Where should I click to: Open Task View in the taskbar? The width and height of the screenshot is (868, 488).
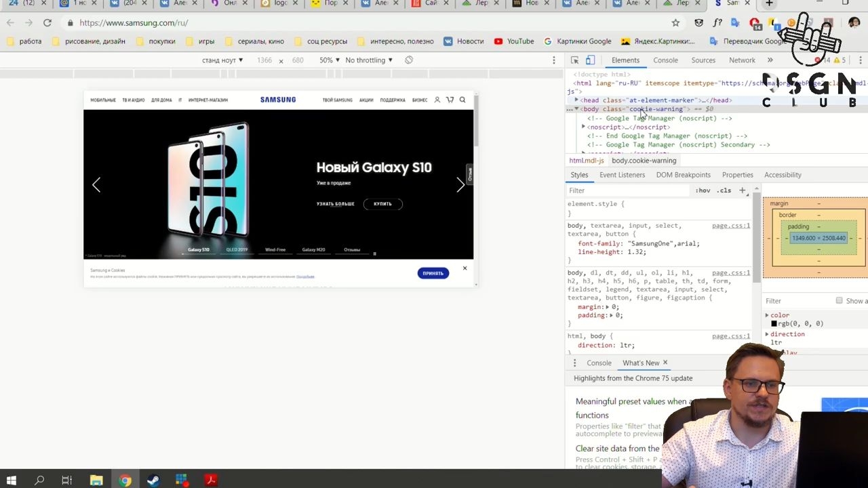click(66, 480)
